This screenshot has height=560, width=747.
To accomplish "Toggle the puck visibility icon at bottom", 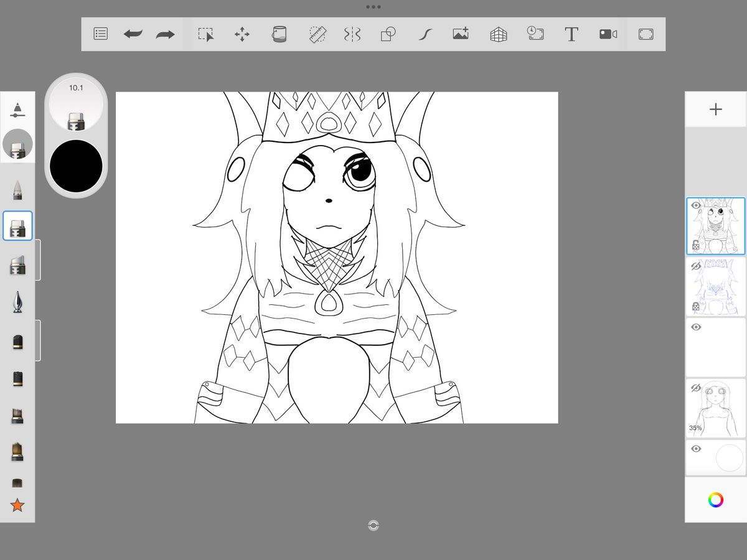I will (x=374, y=526).
